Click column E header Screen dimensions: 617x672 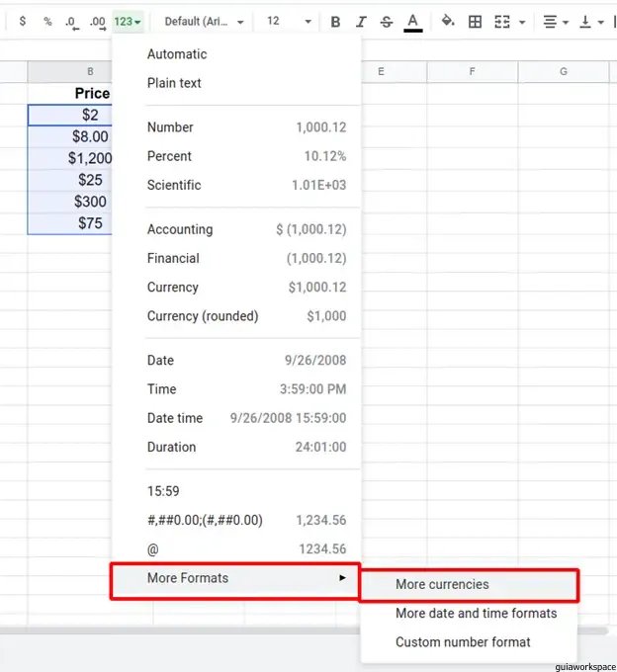394,71
